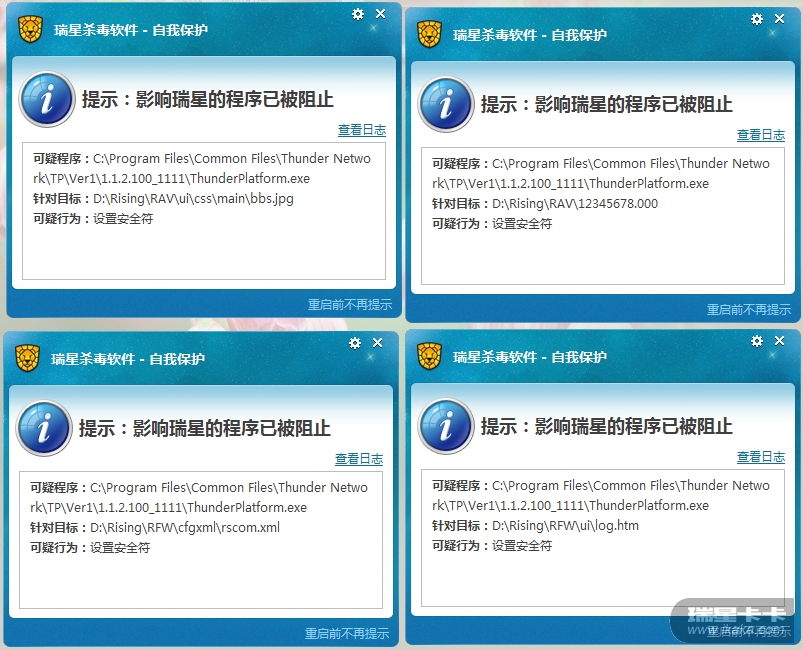This screenshot has width=803, height=650.
Task: Close the alert targeting log.htm
Action: (779, 341)
